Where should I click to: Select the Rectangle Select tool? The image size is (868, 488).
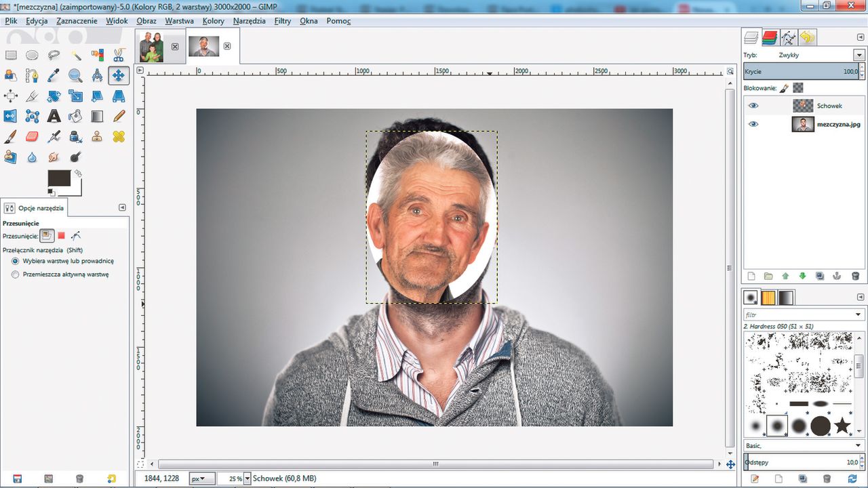click(x=10, y=55)
